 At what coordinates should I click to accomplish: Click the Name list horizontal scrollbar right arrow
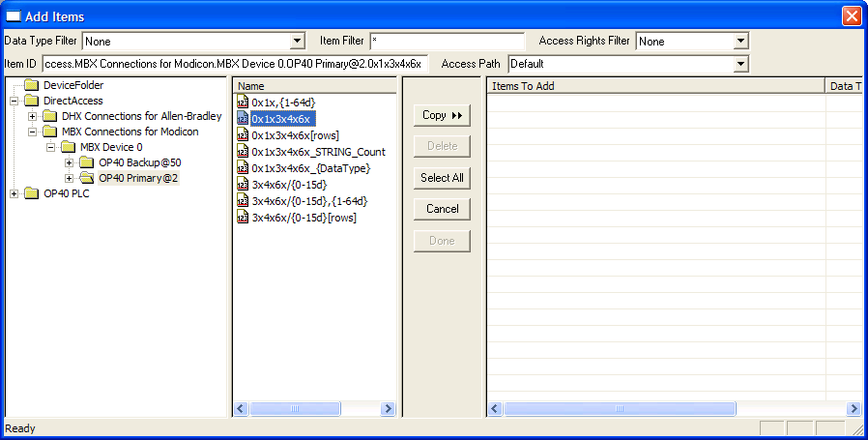[388, 409]
